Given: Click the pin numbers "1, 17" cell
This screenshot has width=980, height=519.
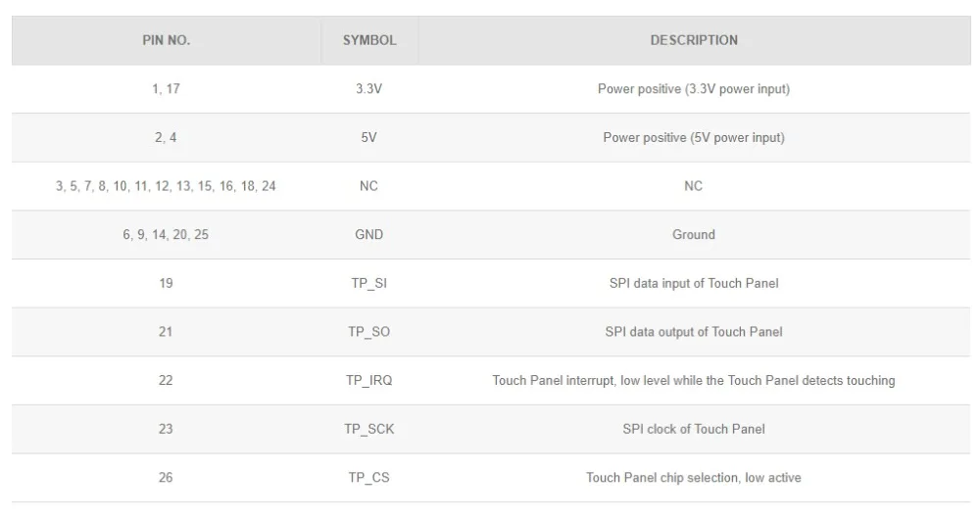Looking at the screenshot, I should click(166, 89).
